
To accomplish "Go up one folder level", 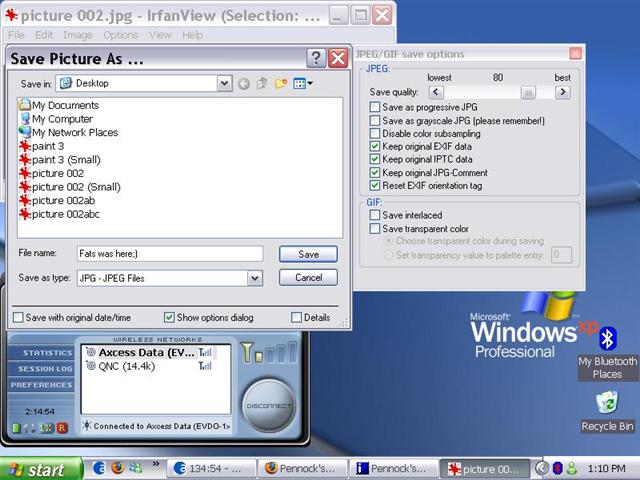I will pos(262,84).
